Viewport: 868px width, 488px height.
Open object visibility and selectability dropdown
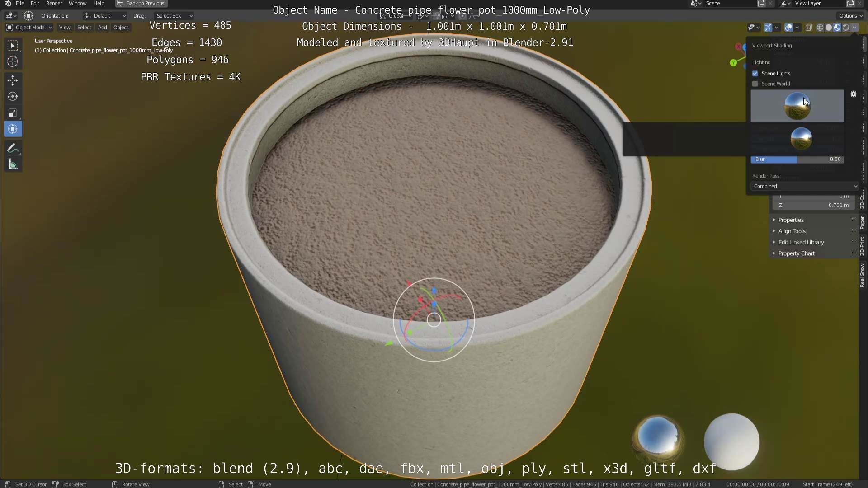[x=753, y=28]
